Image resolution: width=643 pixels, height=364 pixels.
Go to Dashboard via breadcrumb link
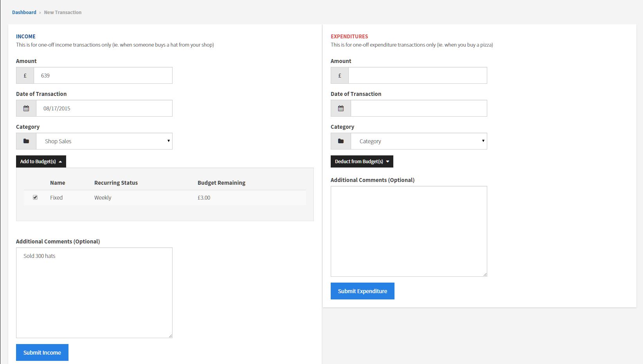pos(24,13)
